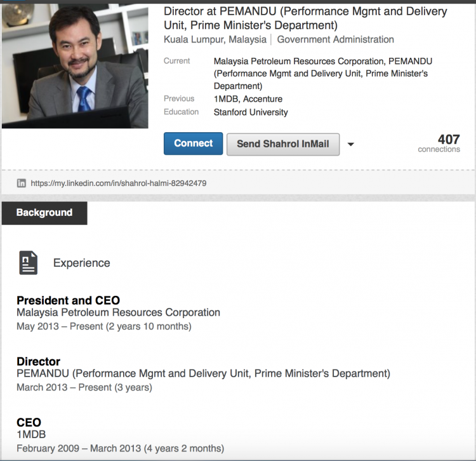Click the LinkedIn icon beside profile URL
The height and width of the screenshot is (461, 476).
click(21, 184)
